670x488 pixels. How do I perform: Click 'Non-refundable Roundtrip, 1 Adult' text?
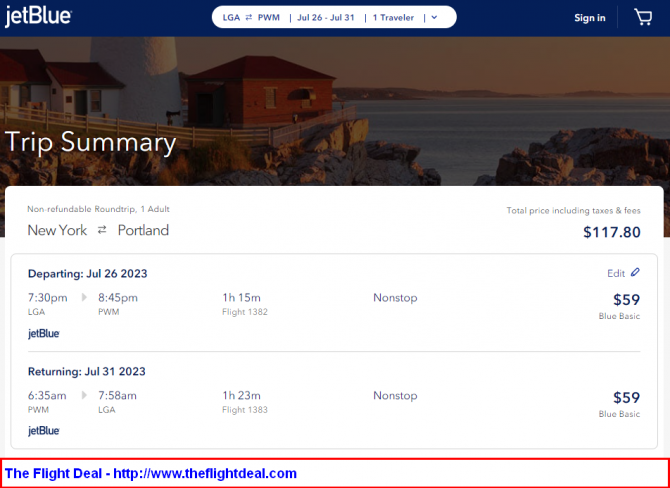point(98,209)
